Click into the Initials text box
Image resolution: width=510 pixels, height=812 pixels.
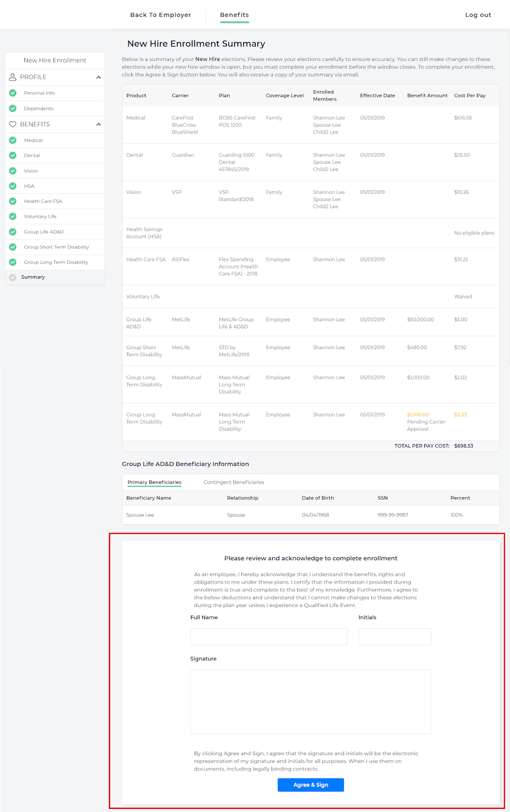click(395, 636)
